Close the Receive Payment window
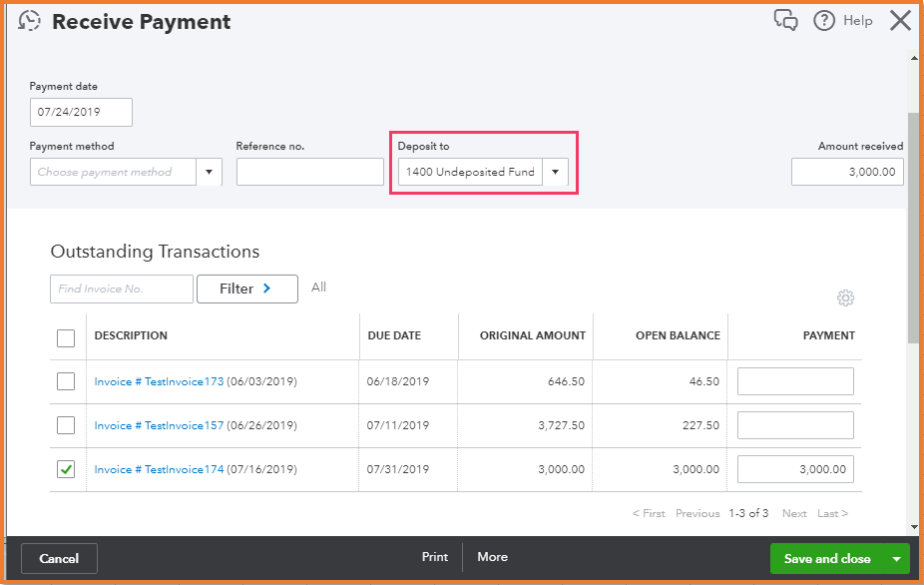 (x=900, y=20)
